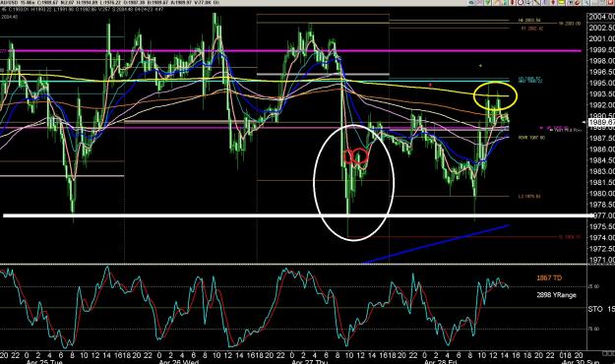
Task: Click the 1995.0 price axis label
Action: 601,83
